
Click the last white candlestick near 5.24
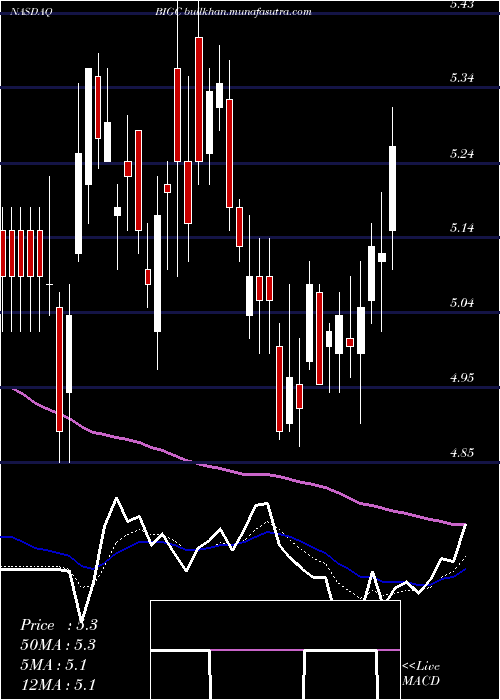coord(392,188)
